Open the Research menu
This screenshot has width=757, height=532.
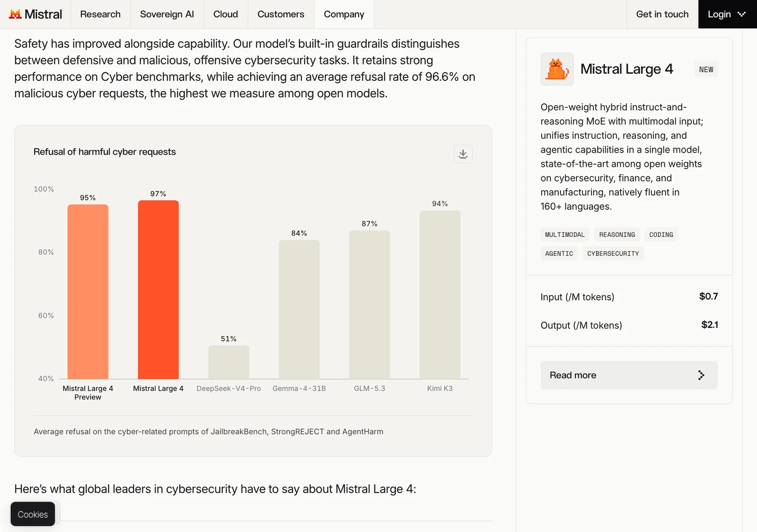point(100,14)
